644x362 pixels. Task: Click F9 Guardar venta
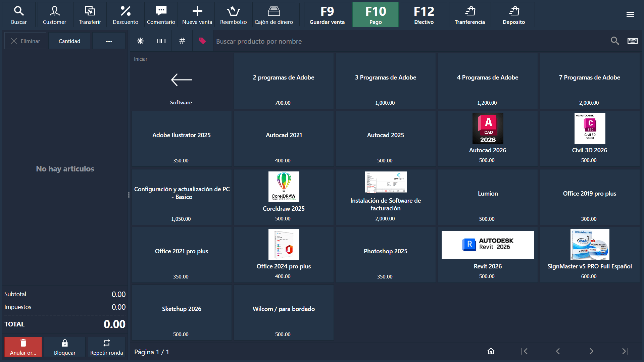[x=327, y=15]
